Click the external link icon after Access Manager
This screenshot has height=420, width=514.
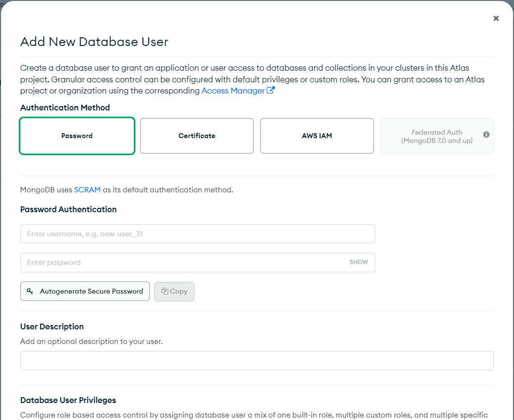(x=271, y=91)
